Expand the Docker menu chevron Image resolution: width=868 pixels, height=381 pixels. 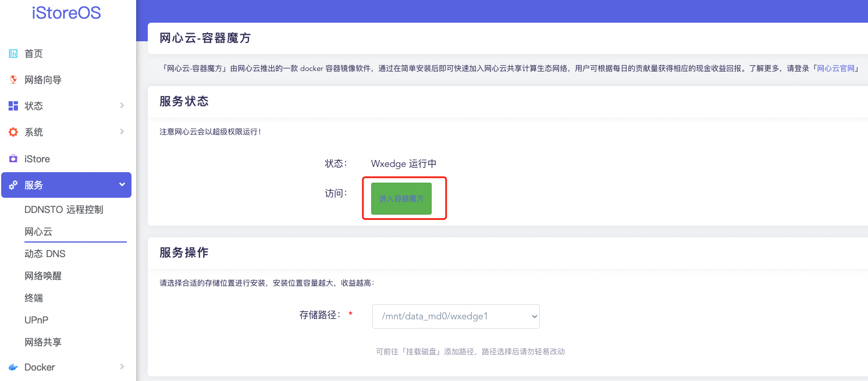point(122,366)
